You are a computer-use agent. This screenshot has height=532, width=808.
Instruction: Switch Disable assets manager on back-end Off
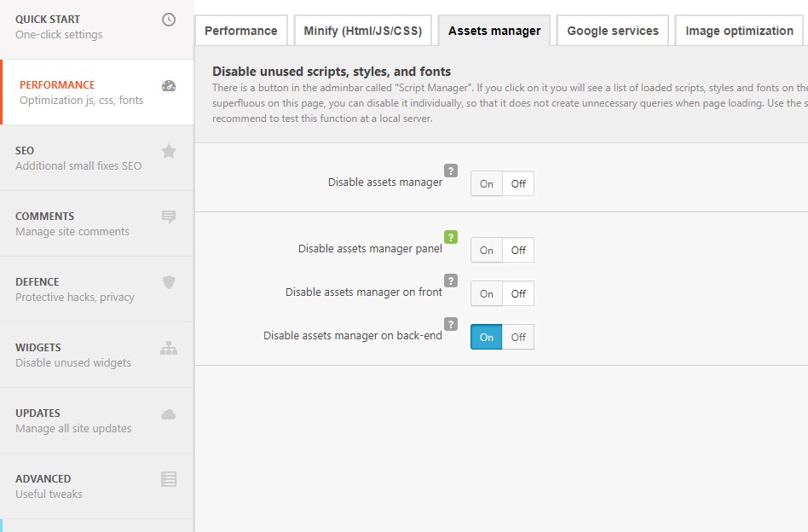click(518, 338)
